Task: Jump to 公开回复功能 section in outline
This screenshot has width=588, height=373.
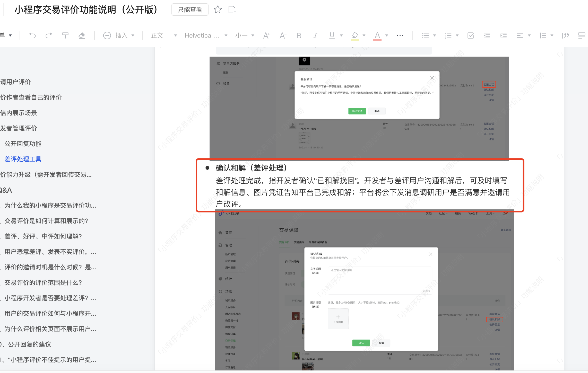Action: tap(23, 144)
